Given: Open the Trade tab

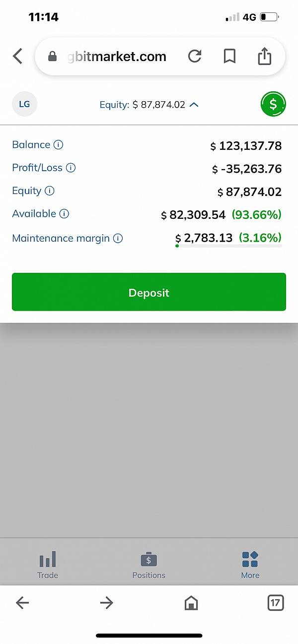Looking at the screenshot, I should click(x=48, y=565).
